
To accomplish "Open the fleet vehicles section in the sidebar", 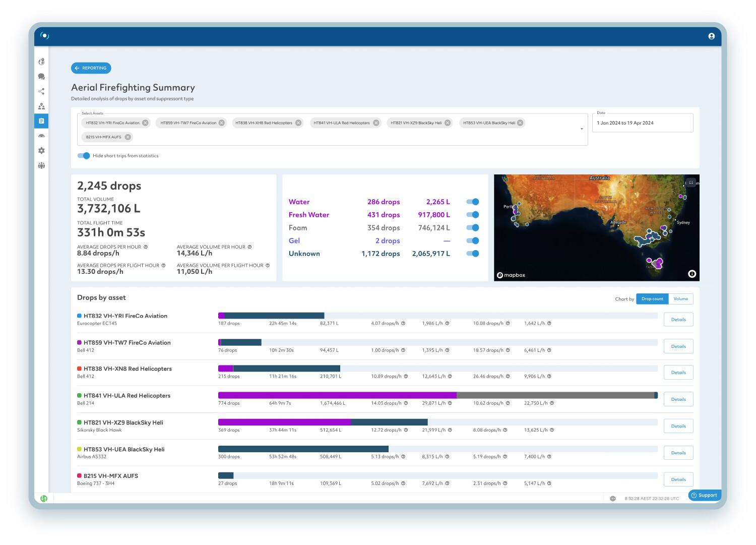I will coord(41,136).
